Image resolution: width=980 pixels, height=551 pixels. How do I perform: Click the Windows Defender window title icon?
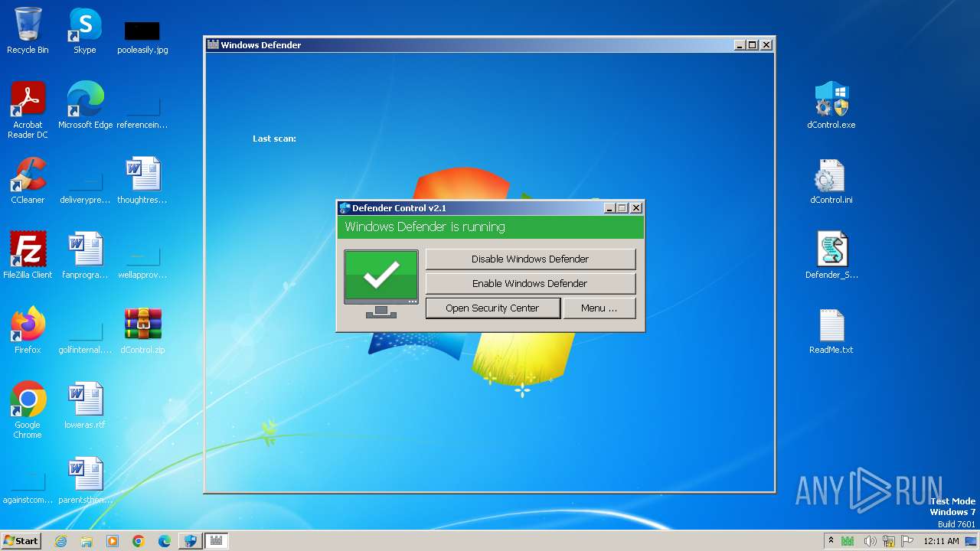214,45
